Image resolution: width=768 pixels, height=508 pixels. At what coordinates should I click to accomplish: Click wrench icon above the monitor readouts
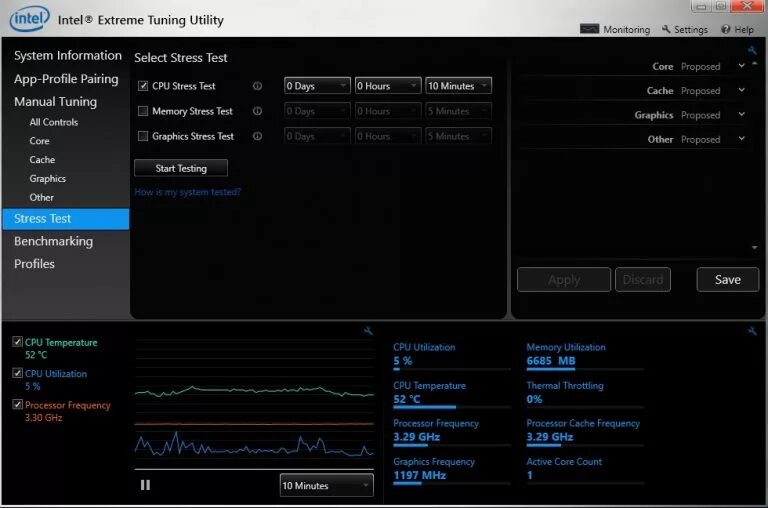click(752, 332)
